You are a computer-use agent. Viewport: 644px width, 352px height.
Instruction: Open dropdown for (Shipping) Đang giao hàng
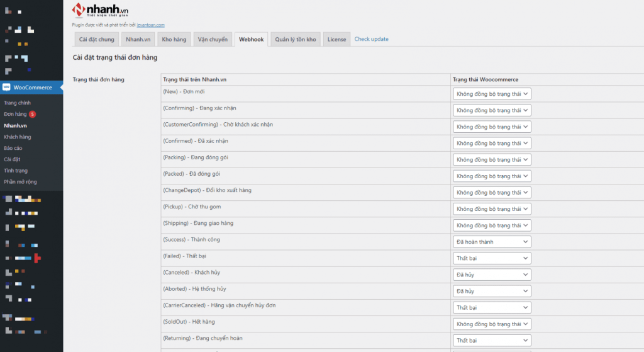[492, 225]
